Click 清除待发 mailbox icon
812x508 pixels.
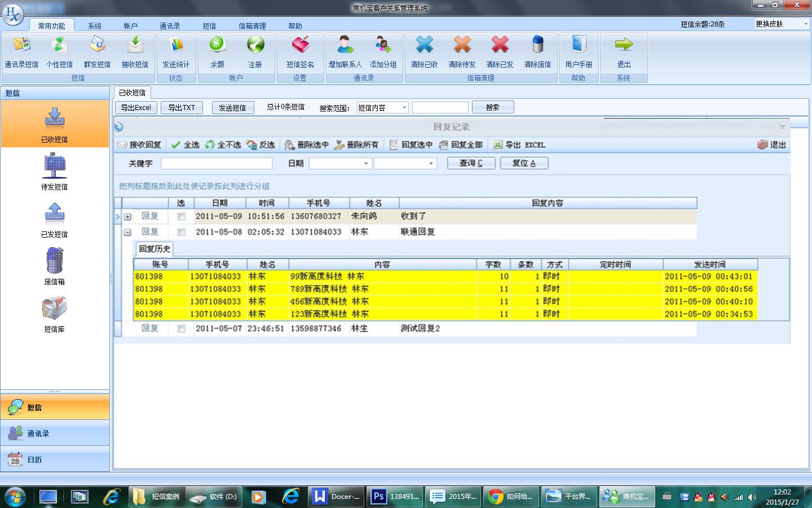[462, 52]
